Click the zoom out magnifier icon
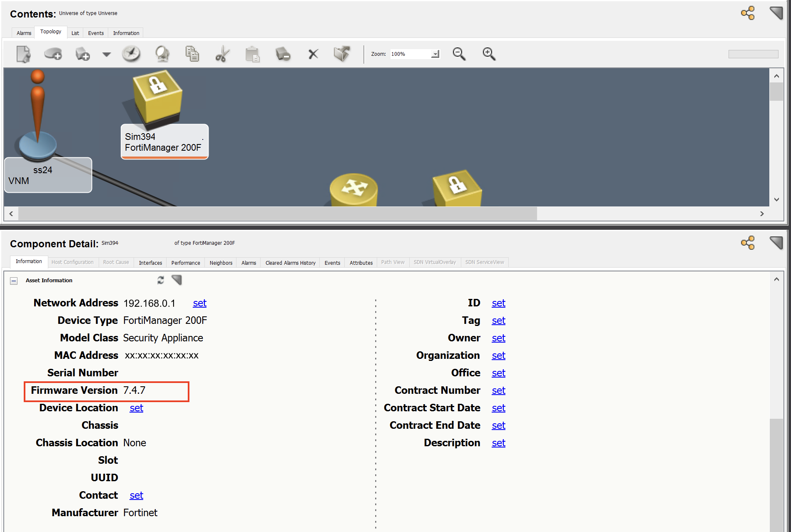This screenshot has height=532, width=791. [x=459, y=54]
